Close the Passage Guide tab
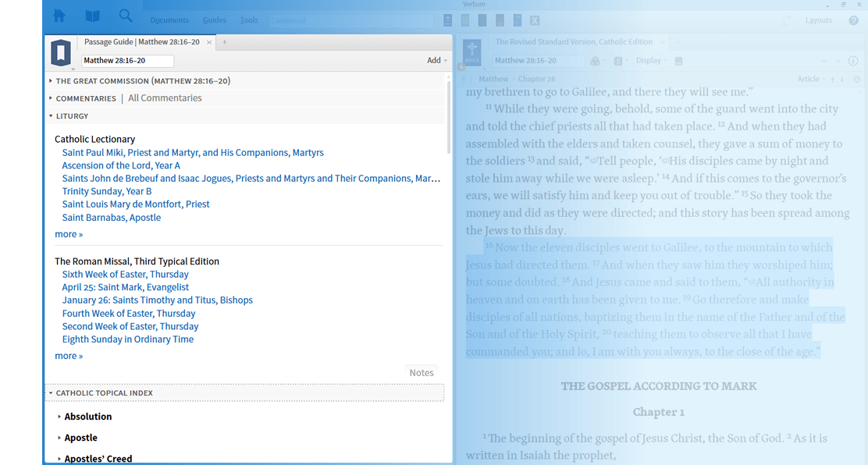The height and width of the screenshot is (465, 868). click(x=209, y=42)
